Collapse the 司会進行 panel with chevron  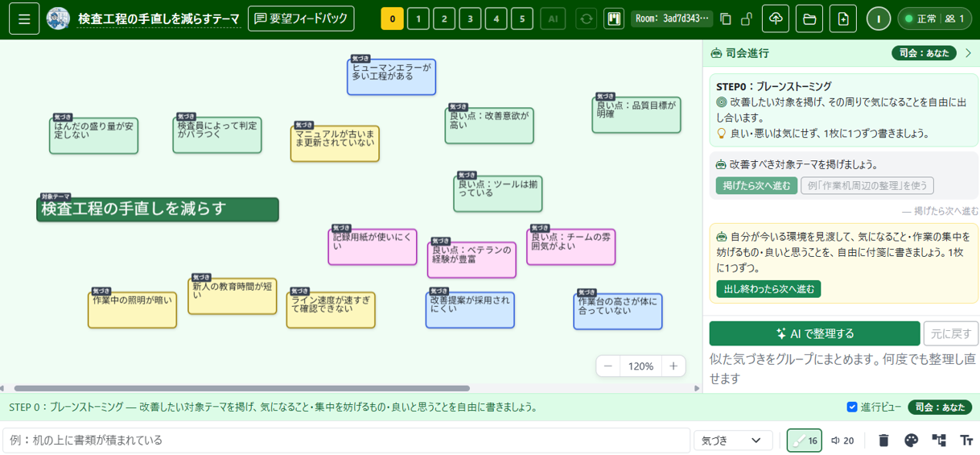tap(968, 53)
